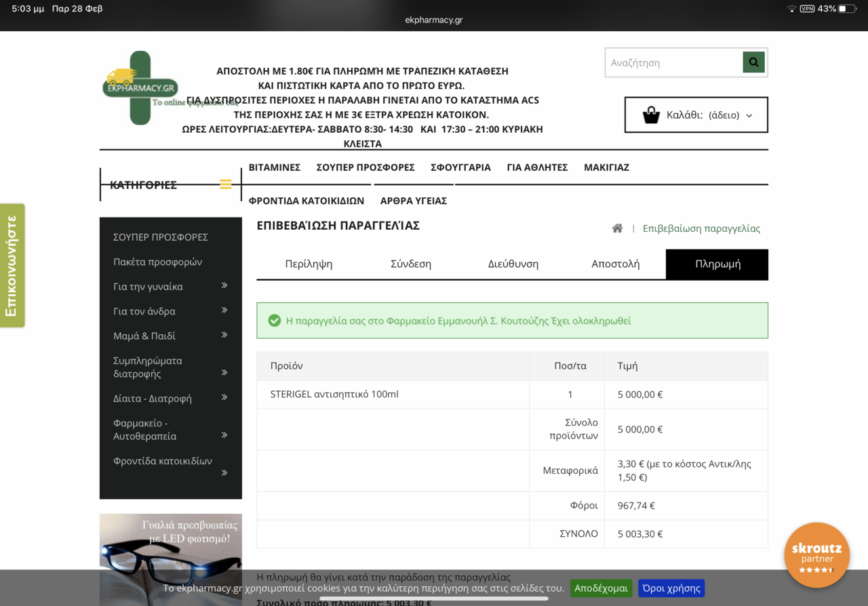868x606 pixels.
Task: Tap the 5:03 μμ clock
Action: pos(28,9)
